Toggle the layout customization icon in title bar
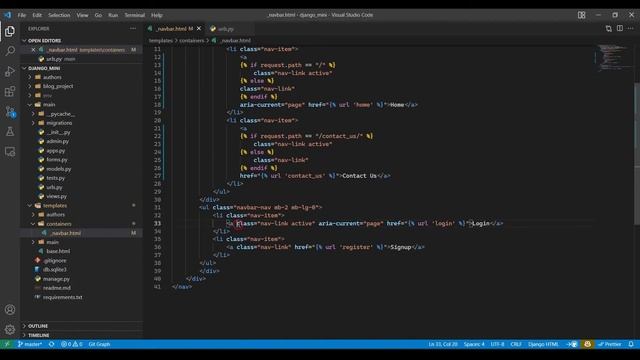This screenshot has height=360, width=640. (582, 15)
